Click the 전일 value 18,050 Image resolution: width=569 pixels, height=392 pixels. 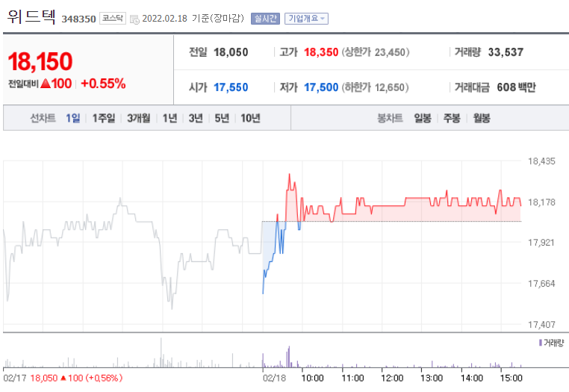pos(231,52)
